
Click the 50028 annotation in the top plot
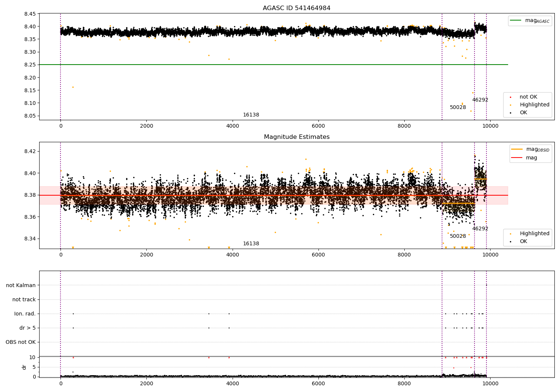pyautogui.click(x=458, y=108)
